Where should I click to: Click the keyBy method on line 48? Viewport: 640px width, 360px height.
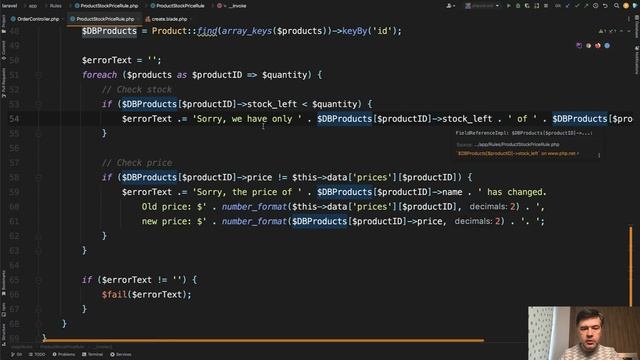[x=355, y=31]
